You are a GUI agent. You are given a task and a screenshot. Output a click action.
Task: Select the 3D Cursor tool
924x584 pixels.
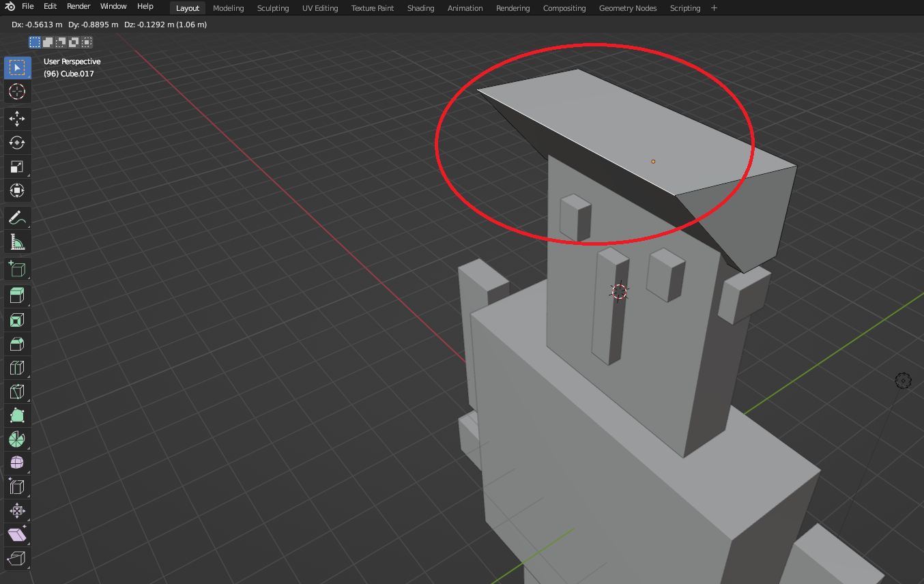point(18,91)
